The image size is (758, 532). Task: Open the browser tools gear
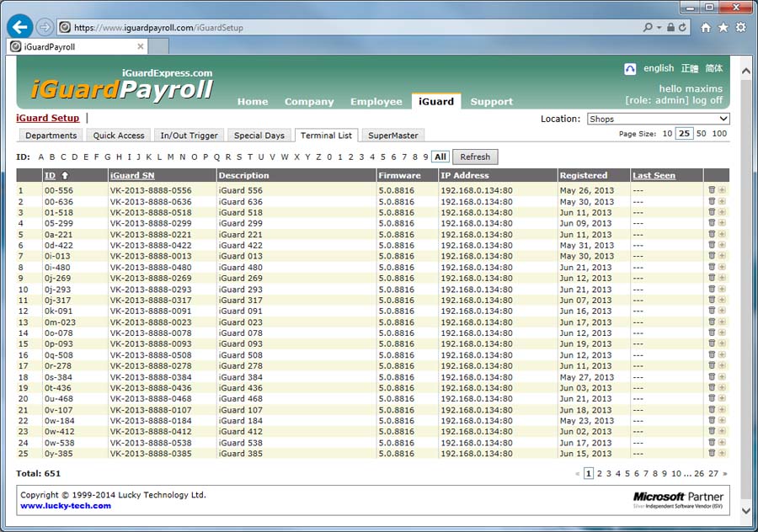[x=740, y=28]
